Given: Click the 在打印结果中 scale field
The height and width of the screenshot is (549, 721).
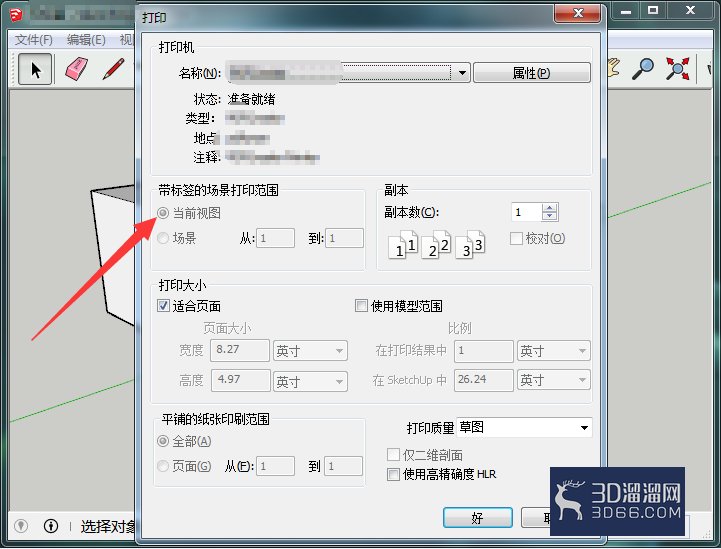Looking at the screenshot, I should click(483, 351).
